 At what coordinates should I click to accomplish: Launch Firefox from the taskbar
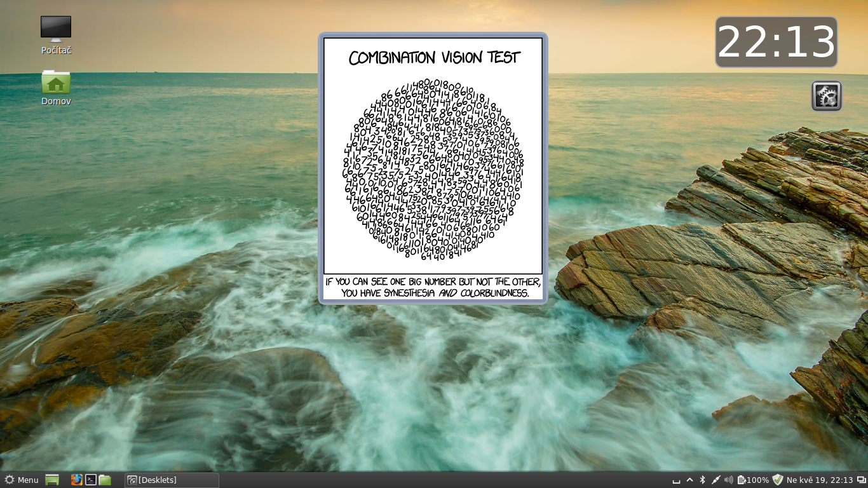click(x=76, y=480)
